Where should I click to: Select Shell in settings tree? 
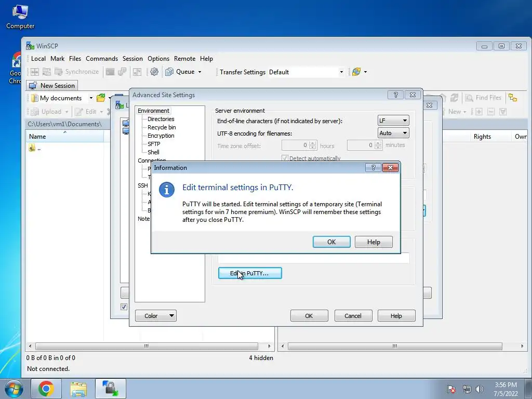(153, 152)
